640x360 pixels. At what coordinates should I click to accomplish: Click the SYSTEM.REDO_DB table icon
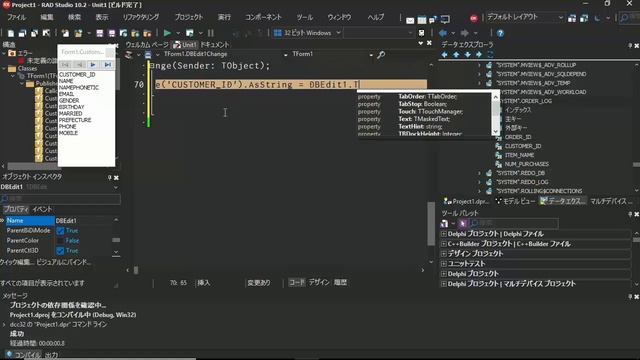tap(489, 173)
